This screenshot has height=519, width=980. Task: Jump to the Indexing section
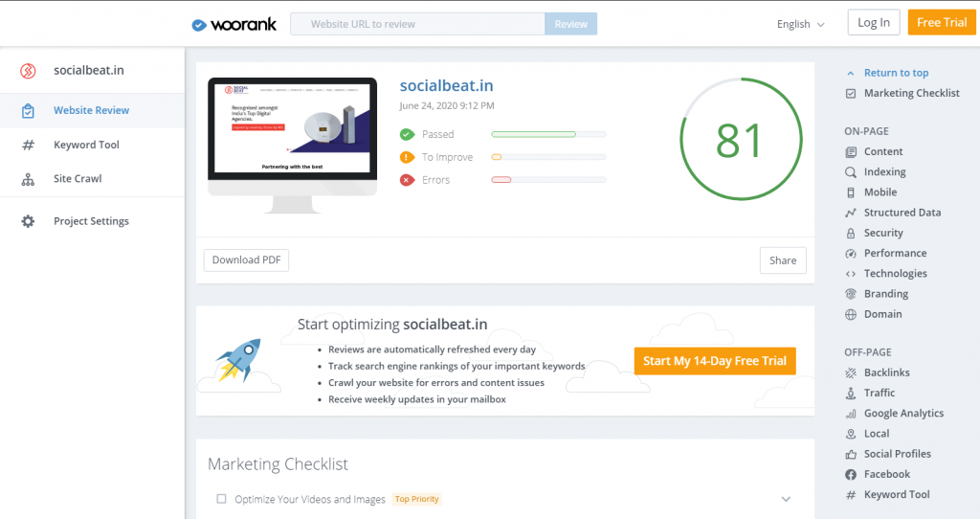(884, 172)
